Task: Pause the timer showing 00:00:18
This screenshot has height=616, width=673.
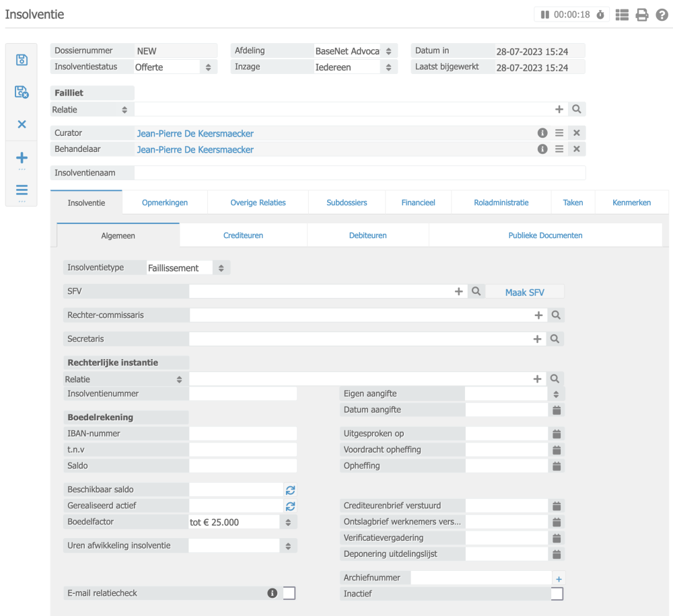Action: point(544,14)
